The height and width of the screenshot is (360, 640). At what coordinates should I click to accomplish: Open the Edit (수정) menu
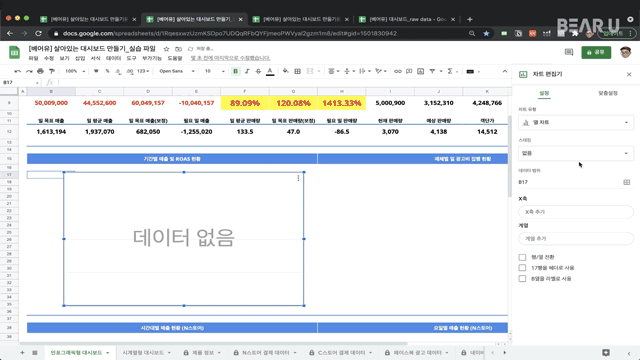pyautogui.click(x=49, y=58)
